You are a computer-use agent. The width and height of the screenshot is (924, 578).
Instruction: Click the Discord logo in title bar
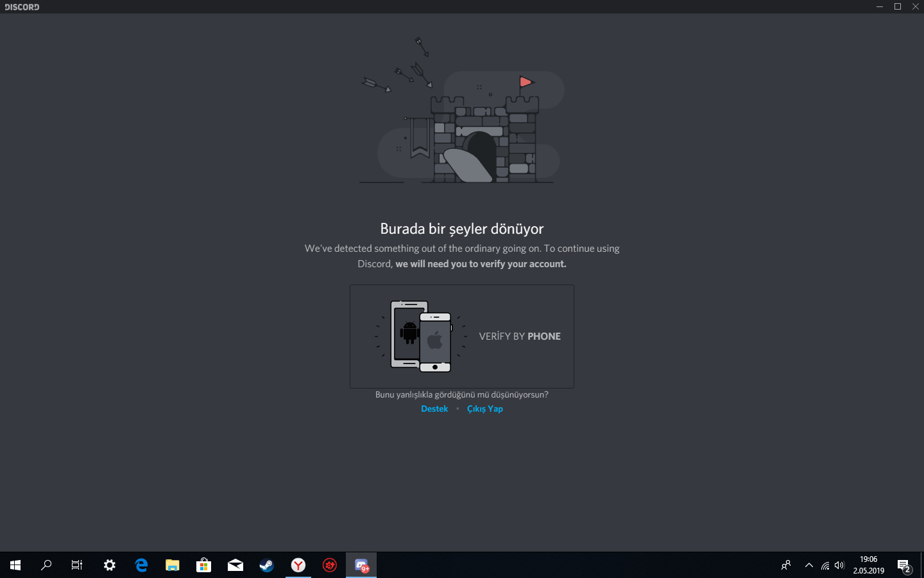click(x=22, y=7)
